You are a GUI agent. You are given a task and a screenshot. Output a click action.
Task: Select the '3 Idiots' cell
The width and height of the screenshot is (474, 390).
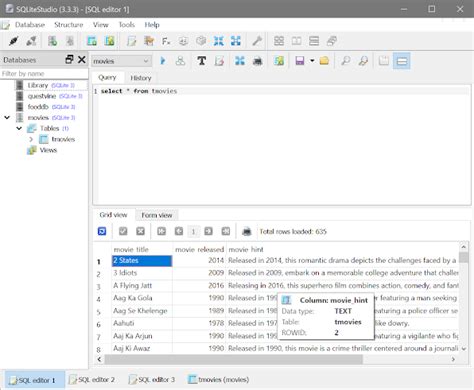[x=142, y=273]
